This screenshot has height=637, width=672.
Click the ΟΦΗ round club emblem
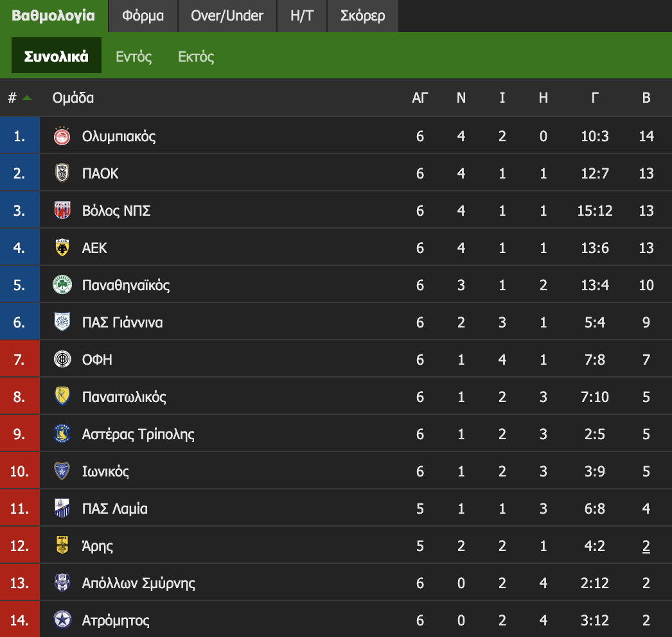click(62, 360)
